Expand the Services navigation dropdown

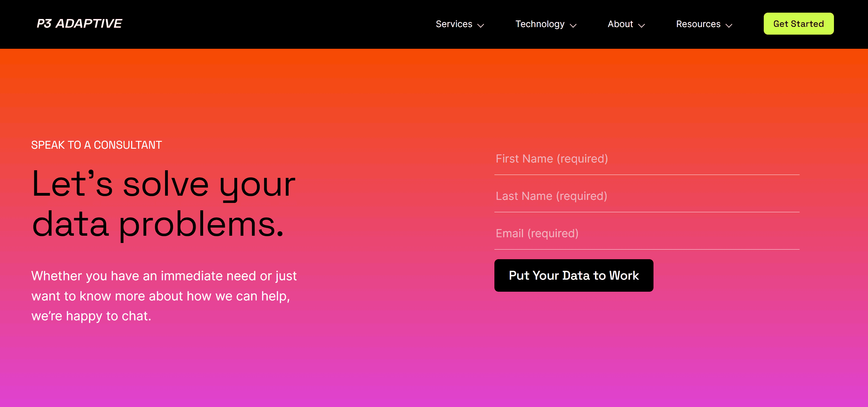(x=459, y=24)
